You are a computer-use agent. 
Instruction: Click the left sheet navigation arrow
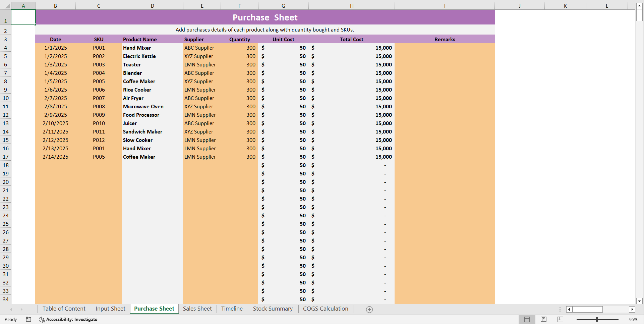click(x=11, y=309)
